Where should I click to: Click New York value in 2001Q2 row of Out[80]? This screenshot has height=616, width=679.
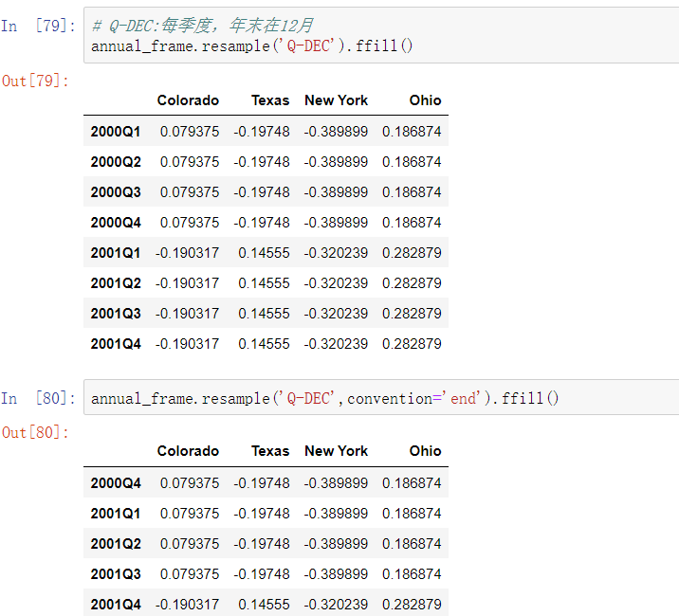(x=336, y=544)
